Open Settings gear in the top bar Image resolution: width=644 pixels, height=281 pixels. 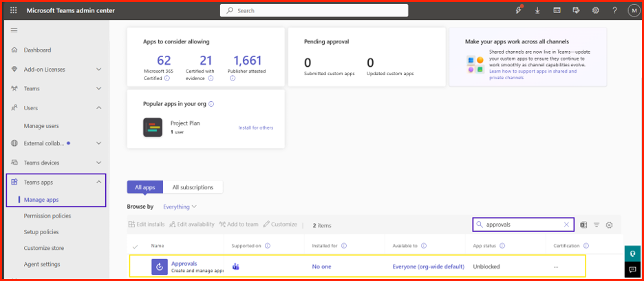pos(596,11)
